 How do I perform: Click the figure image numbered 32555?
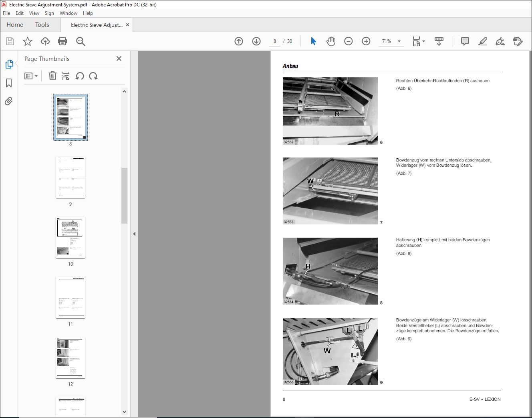(x=330, y=351)
